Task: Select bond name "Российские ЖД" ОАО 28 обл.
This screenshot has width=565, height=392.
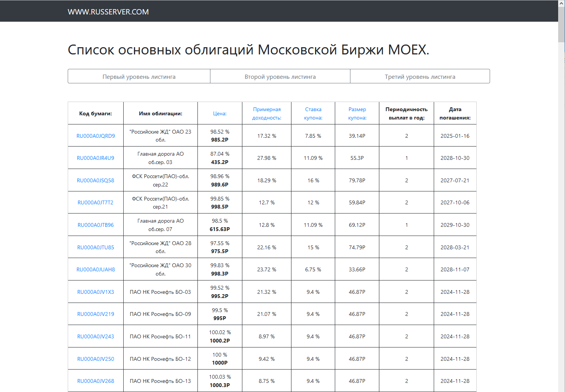Action: tap(161, 247)
